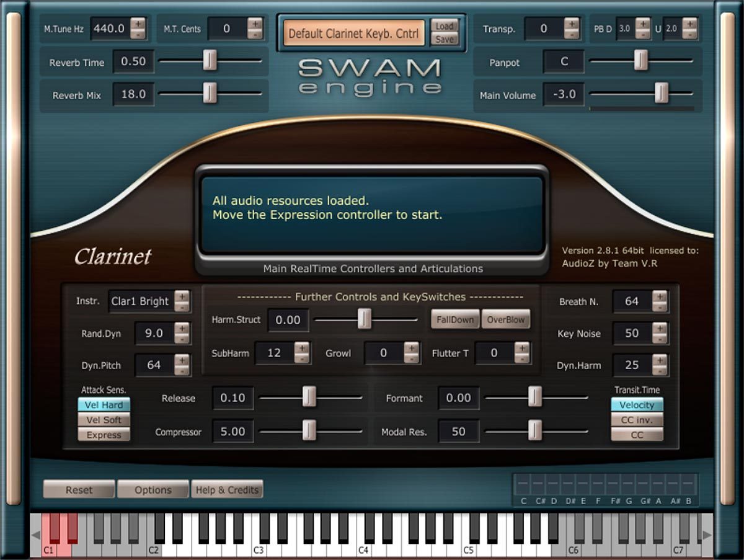
Task: Click the Compressor slider handle
Action: [x=309, y=430]
